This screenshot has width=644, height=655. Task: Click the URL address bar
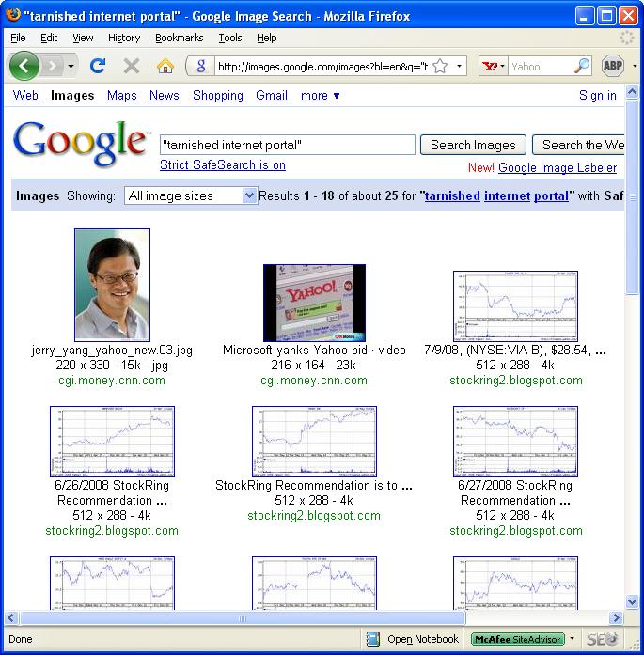[323, 66]
